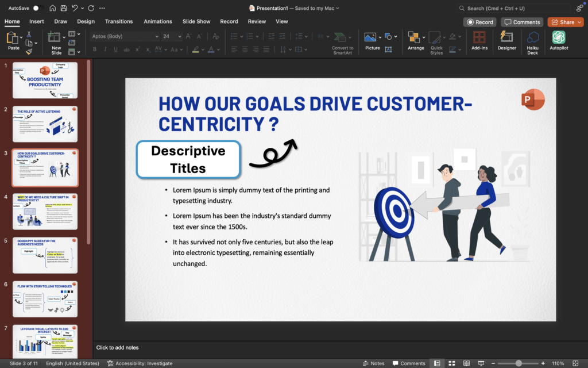
Task: Switch to Slide Sorter view
Action: tap(451, 363)
